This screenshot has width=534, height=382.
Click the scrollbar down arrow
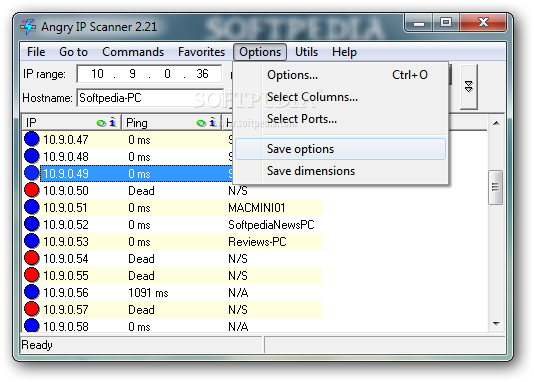pos(496,324)
